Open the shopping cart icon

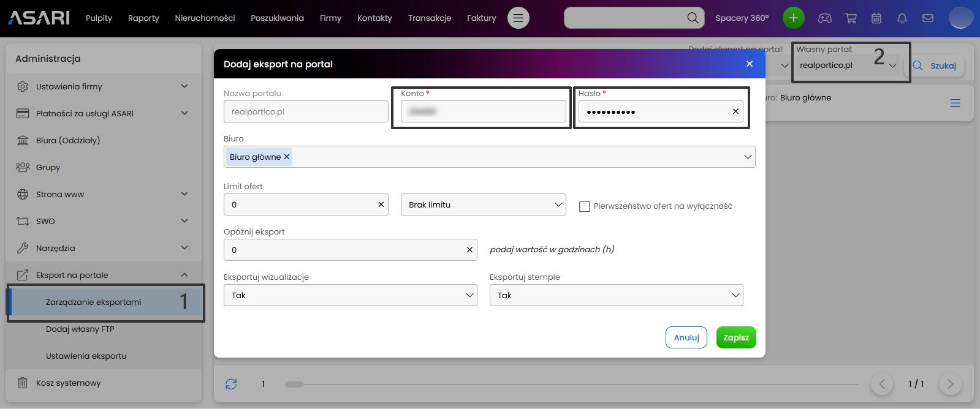click(851, 18)
